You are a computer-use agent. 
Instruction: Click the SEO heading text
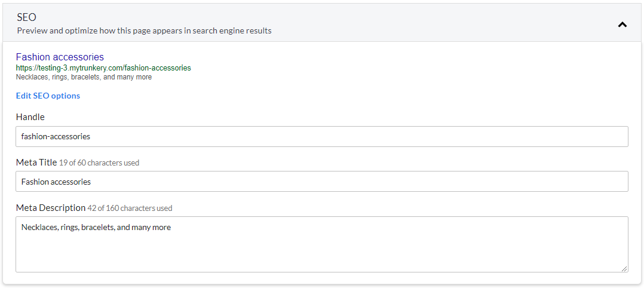pyautogui.click(x=27, y=17)
